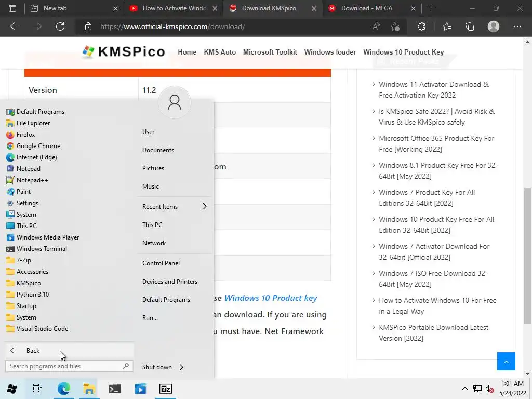Add this page to favorites
This screenshot has width=532, height=399.
click(x=395, y=26)
